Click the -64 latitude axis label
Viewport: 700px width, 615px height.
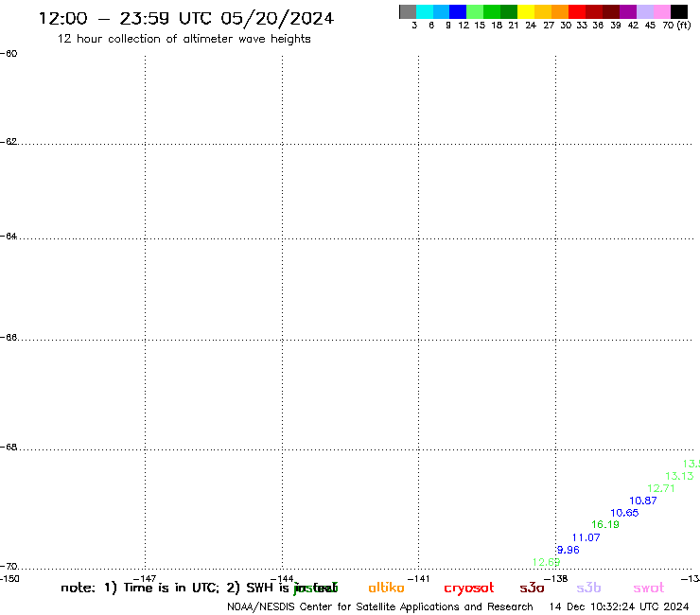9,237
